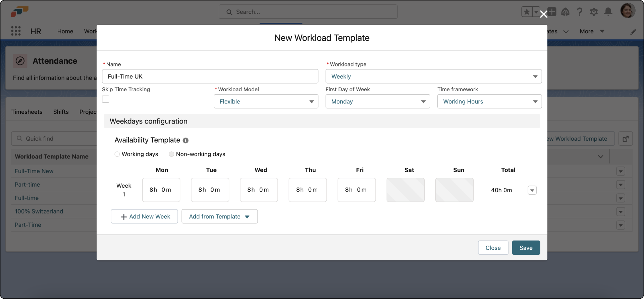Select the Non-working days radio button
Viewport: 644px width, 299px height.
(x=171, y=154)
